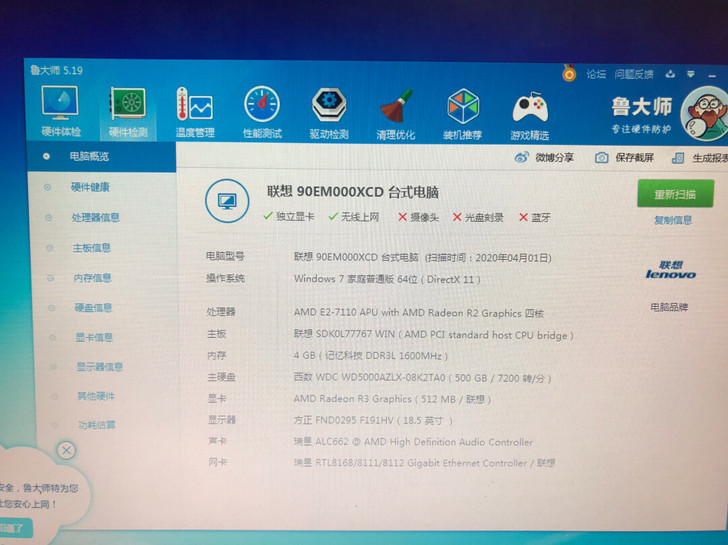Click the download tray icon in title bar

point(670,74)
